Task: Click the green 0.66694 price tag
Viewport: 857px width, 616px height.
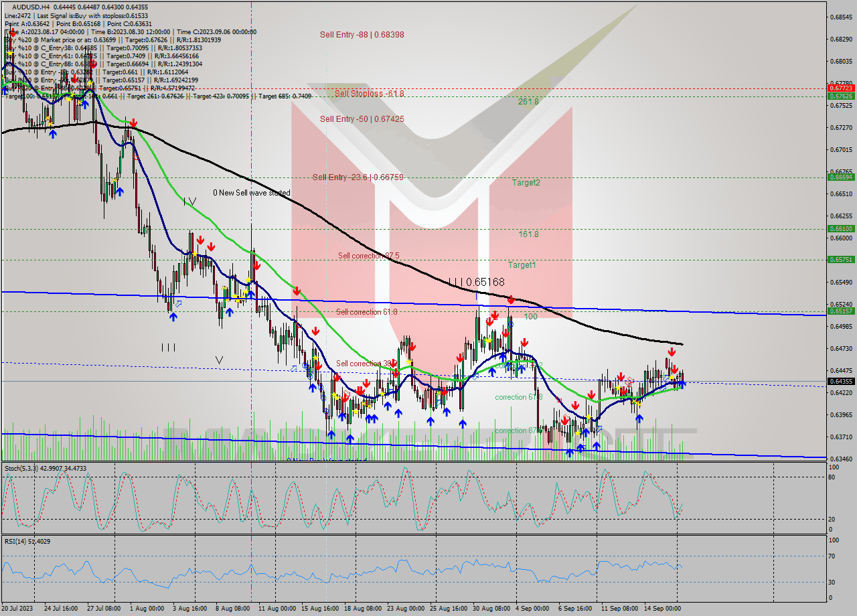Action: pyautogui.click(x=840, y=177)
